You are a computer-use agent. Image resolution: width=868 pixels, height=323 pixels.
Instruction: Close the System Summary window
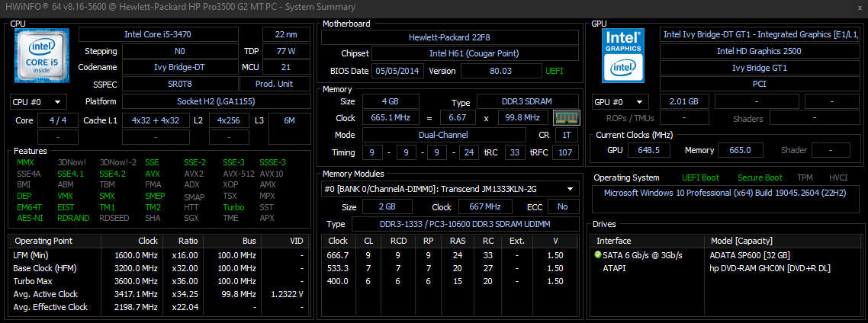(x=855, y=6)
